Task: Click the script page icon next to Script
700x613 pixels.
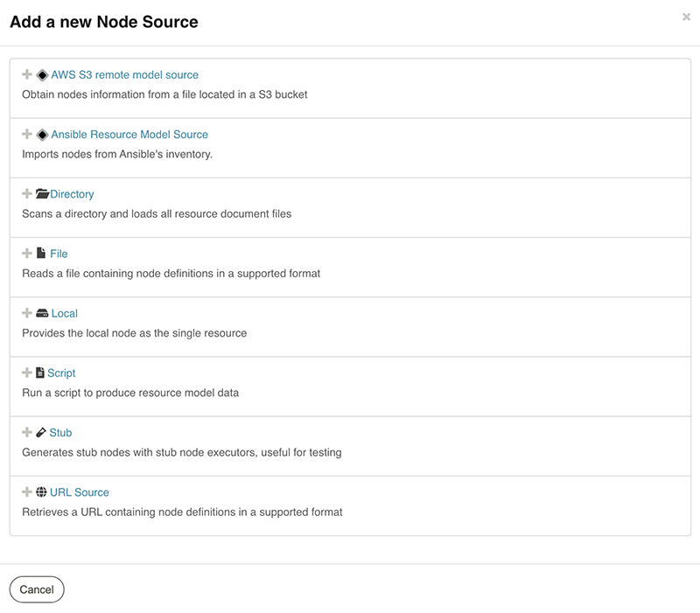Action: (40, 373)
